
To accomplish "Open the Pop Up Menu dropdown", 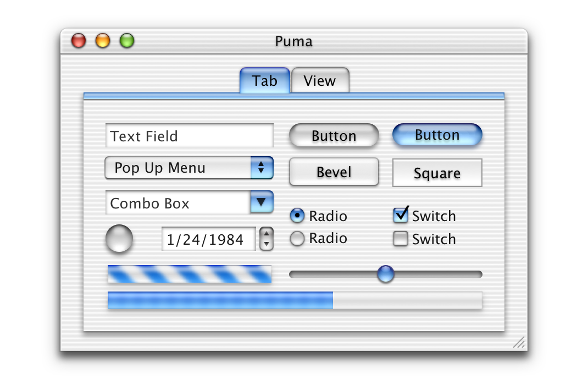I will [x=189, y=168].
